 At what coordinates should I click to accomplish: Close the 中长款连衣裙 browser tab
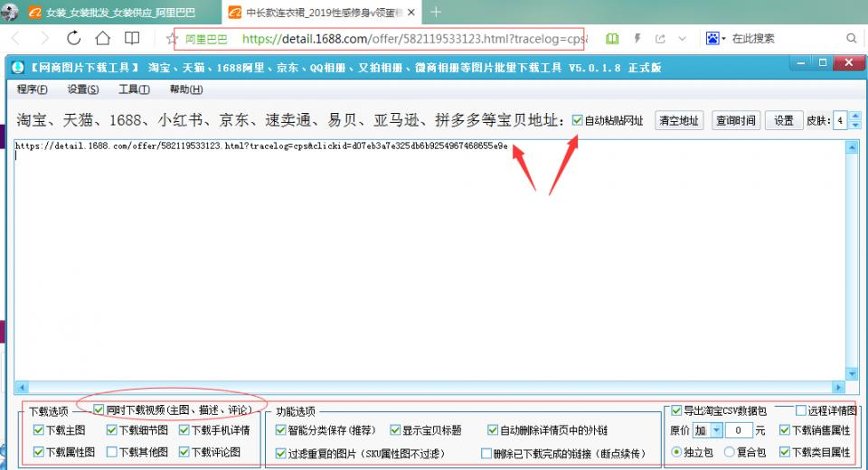click(411, 12)
